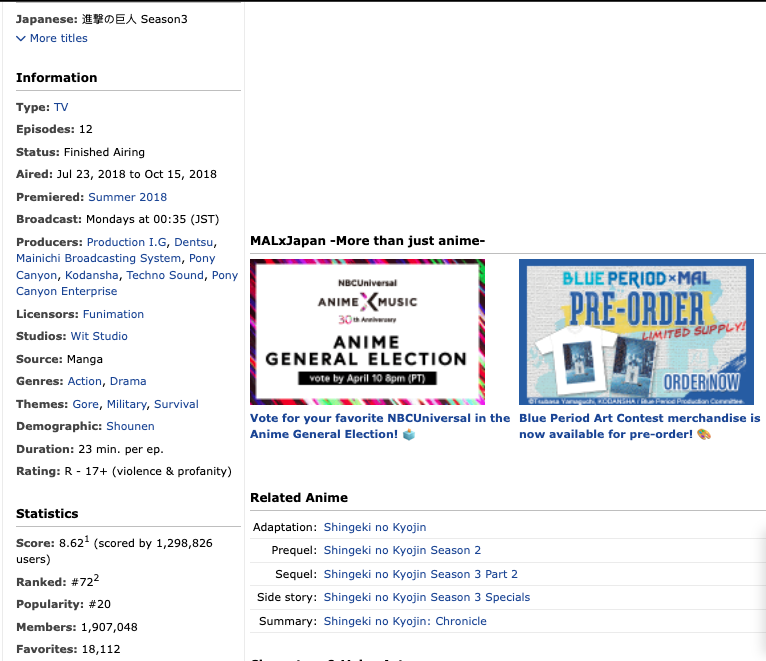Select the Action genre link
This screenshot has height=661, width=766.
coord(85,381)
